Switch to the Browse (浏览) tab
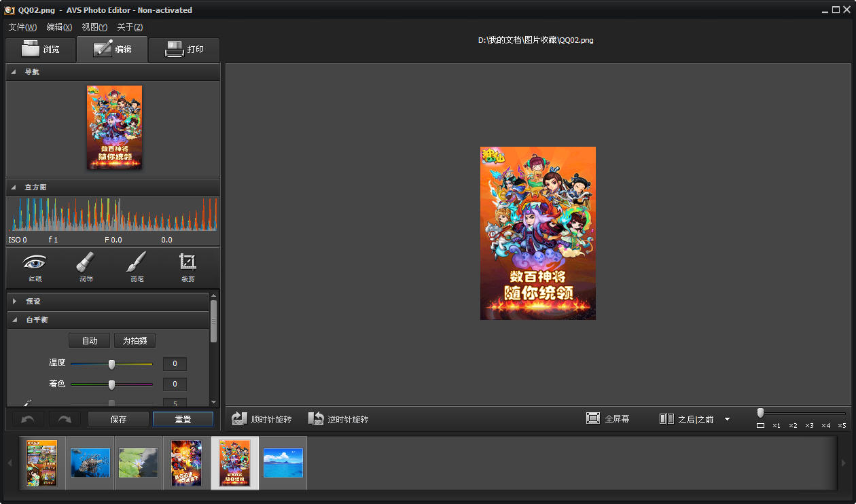The image size is (856, 504). point(41,50)
